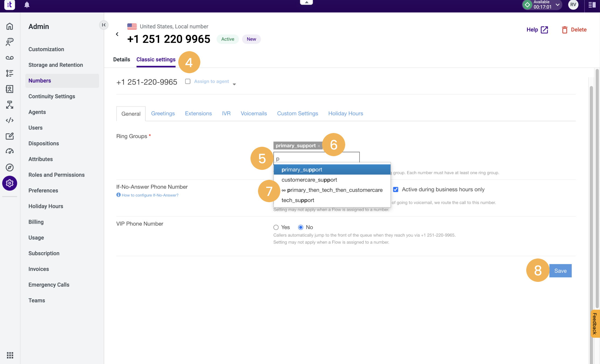Open the contacts address book icon
Screen dimensions: 600x364
point(10,89)
